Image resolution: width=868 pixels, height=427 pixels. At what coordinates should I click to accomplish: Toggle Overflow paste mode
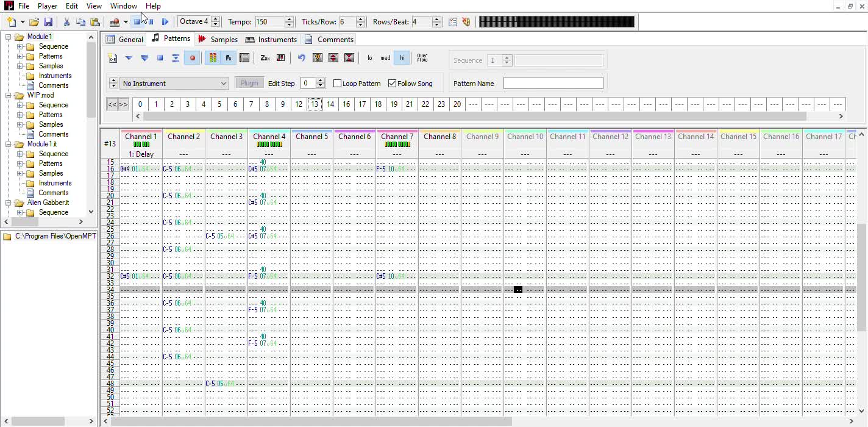422,58
